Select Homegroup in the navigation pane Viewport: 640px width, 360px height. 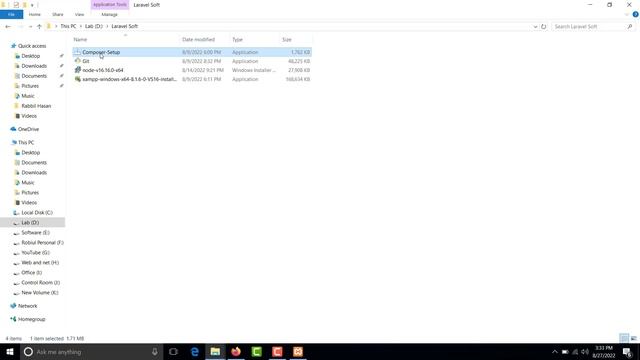click(x=31, y=319)
